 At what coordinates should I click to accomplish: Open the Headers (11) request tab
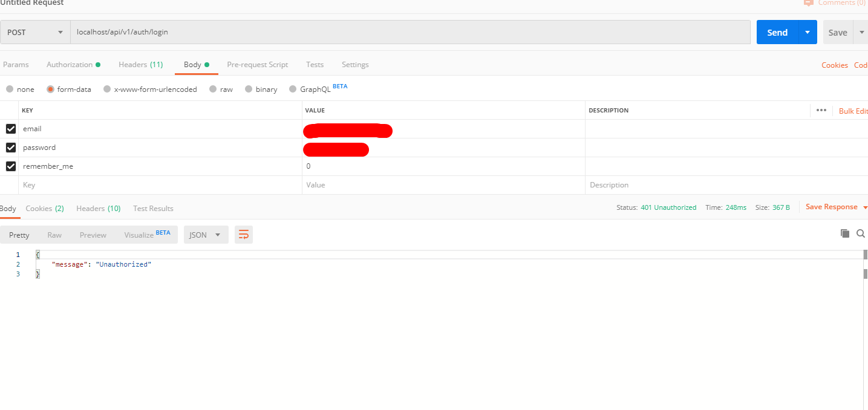pos(140,65)
